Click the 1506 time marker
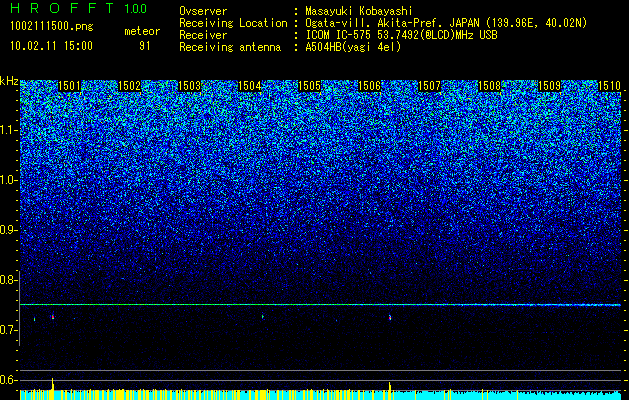The image size is (629, 400). (369, 86)
